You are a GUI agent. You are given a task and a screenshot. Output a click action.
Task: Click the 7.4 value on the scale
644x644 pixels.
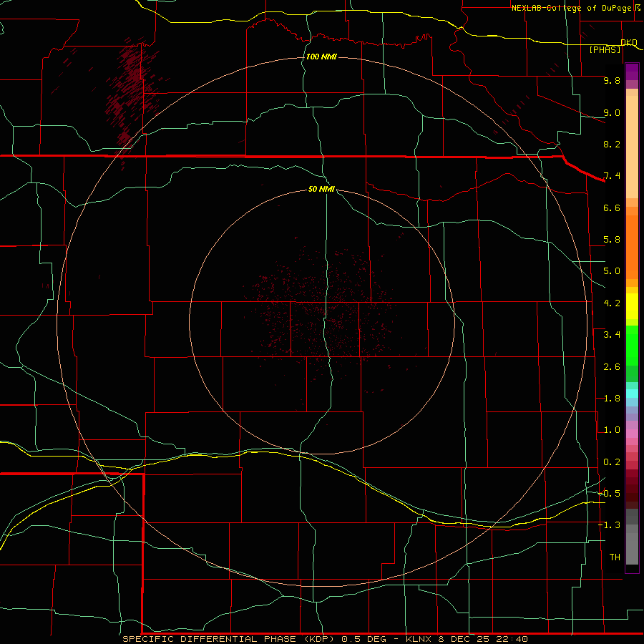[x=612, y=176]
